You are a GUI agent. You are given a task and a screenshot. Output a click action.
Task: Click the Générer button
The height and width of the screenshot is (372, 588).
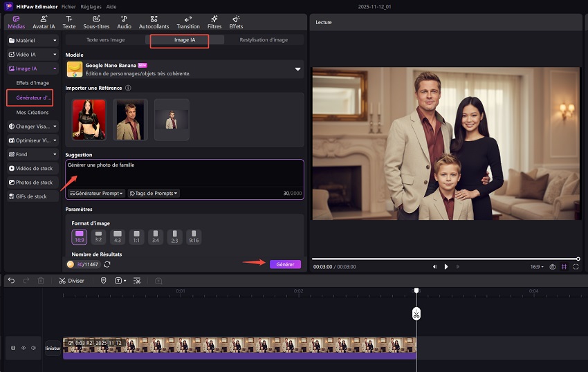click(285, 264)
